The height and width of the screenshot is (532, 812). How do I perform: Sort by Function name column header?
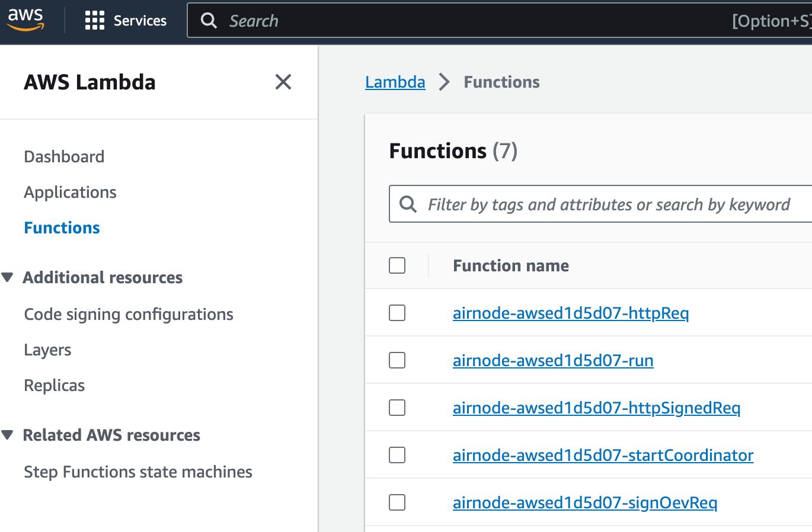pyautogui.click(x=511, y=265)
